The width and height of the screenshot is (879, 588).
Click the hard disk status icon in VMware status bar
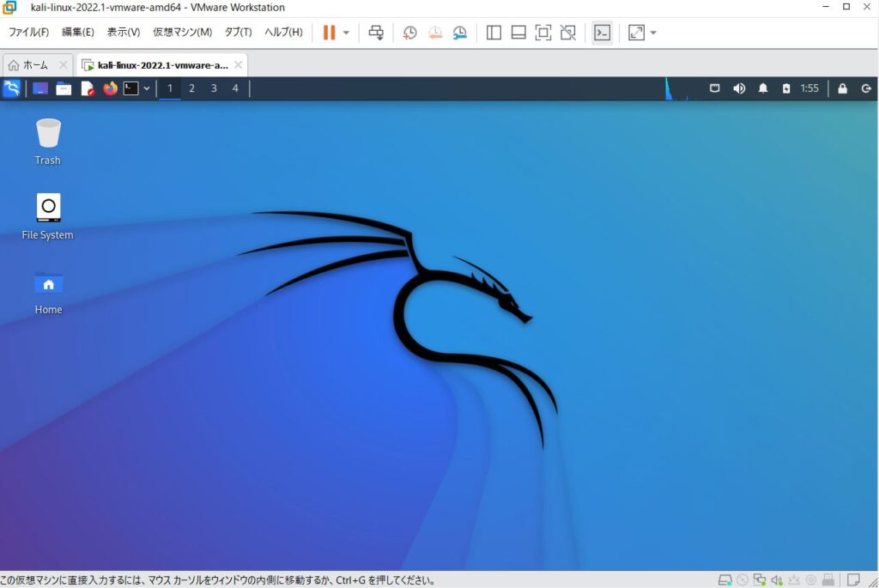724,580
